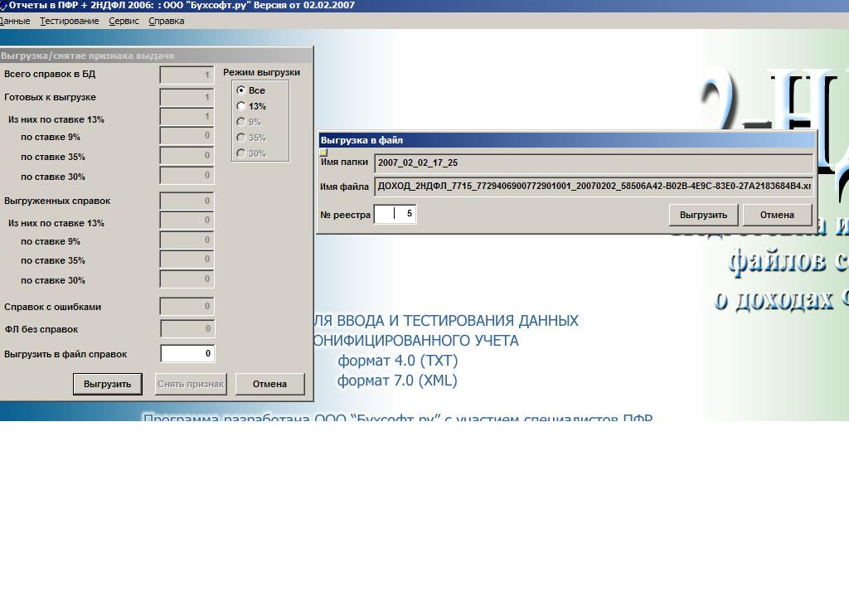The height and width of the screenshot is (616, 849).
Task: Select the Все export mode radio button
Action: [241, 90]
